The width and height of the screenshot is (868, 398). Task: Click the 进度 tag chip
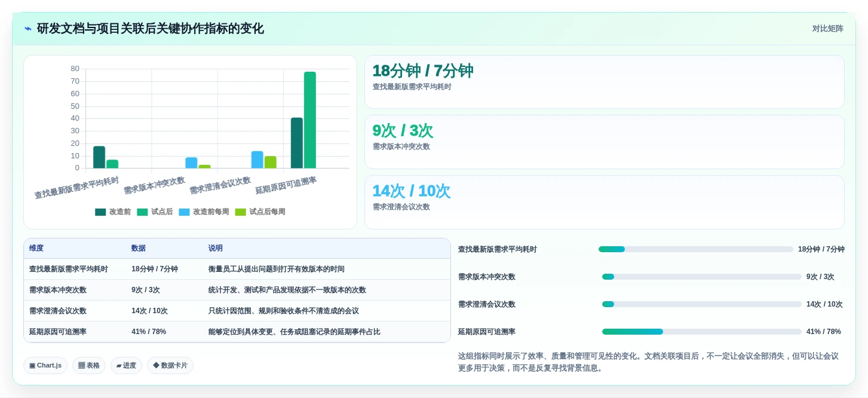coord(126,366)
